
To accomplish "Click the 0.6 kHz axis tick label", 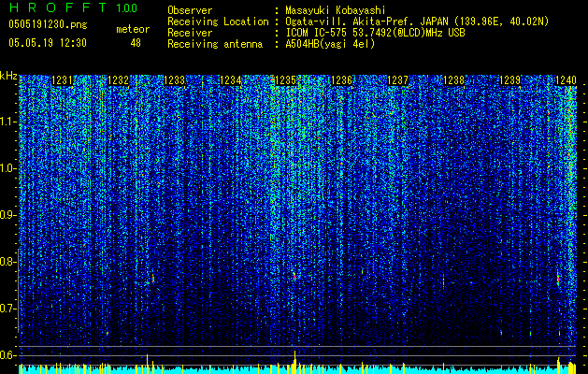I will point(7,355).
